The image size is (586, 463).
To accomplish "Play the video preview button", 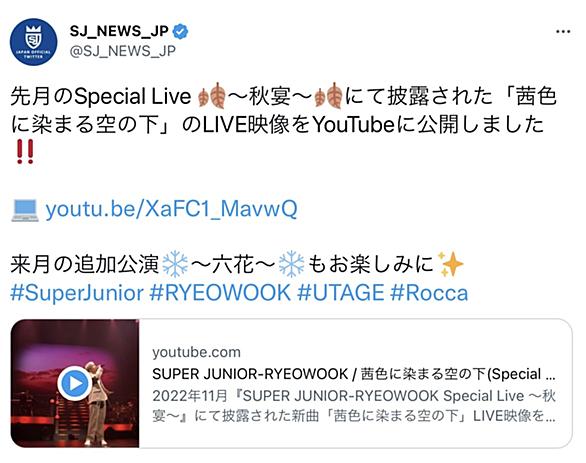I will coord(75,383).
